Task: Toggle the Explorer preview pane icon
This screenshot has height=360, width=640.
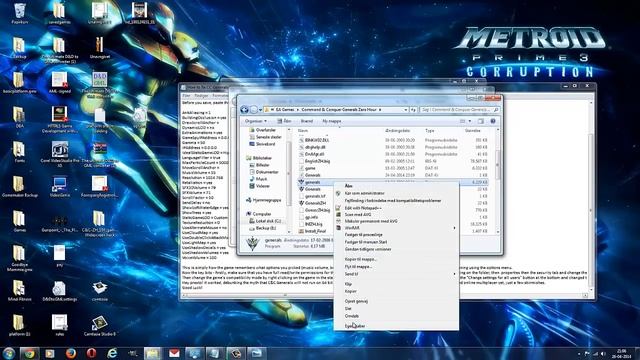Action: [481, 121]
